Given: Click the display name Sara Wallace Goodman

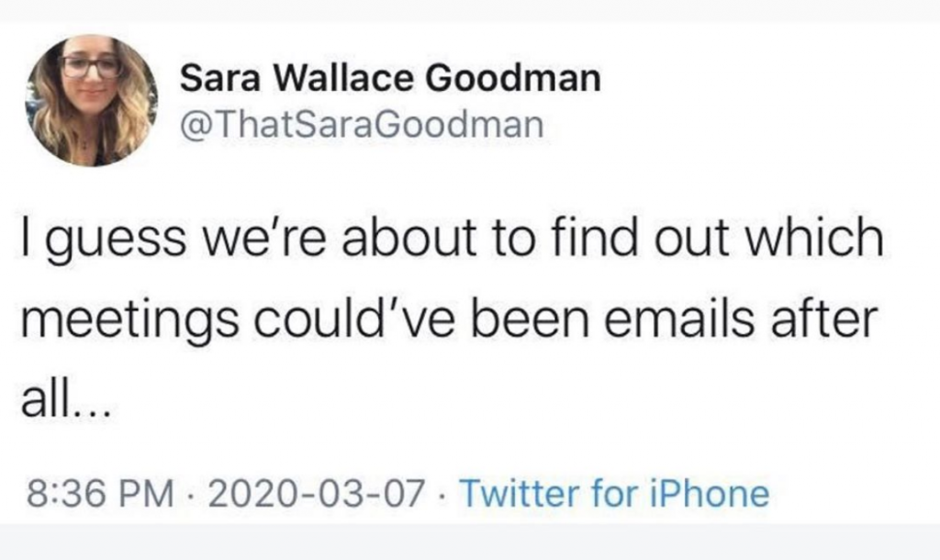Looking at the screenshot, I should (x=390, y=78).
